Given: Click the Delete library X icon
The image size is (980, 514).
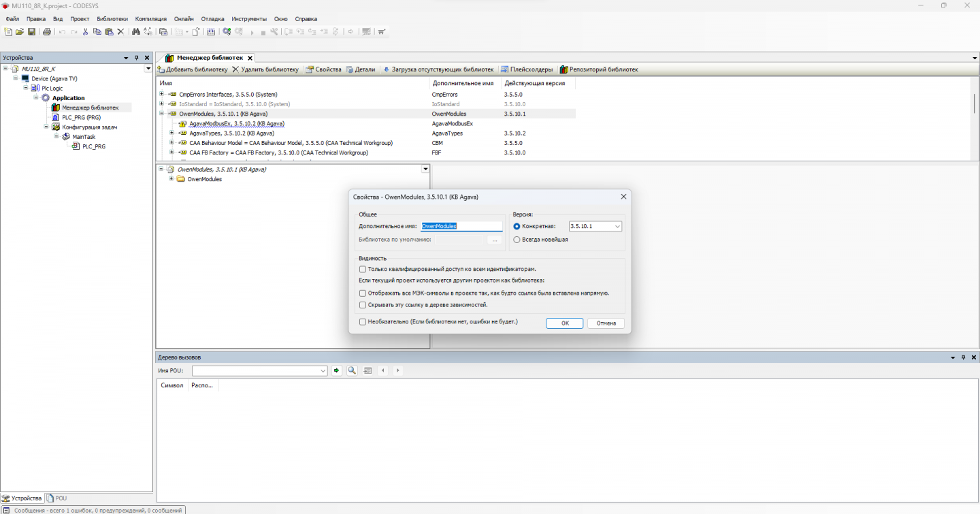Looking at the screenshot, I should tap(235, 69).
